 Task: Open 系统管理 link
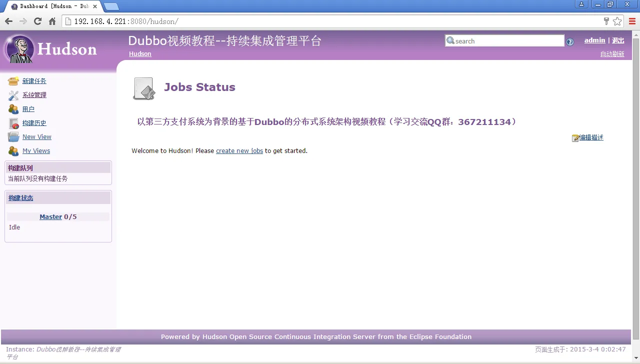tap(34, 95)
